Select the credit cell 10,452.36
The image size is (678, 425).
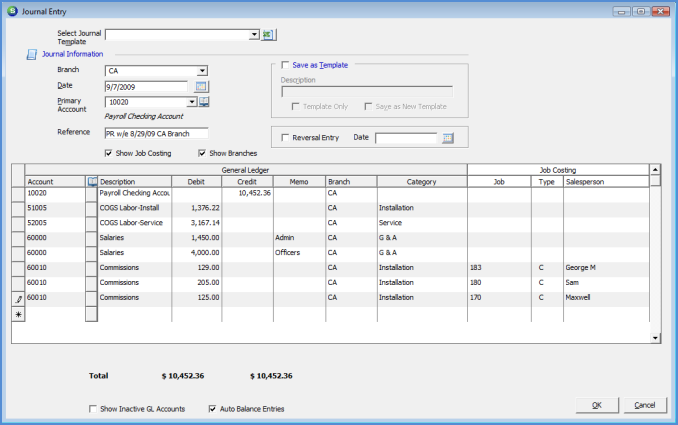[x=247, y=193]
